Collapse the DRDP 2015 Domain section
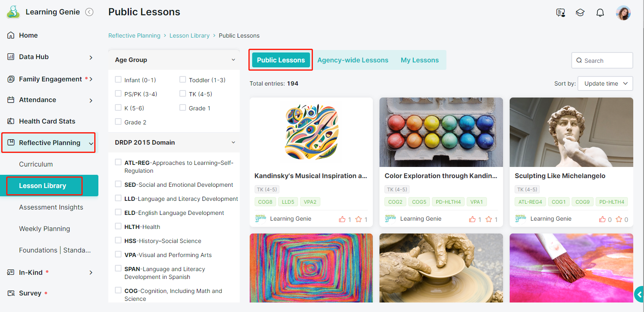 (x=233, y=143)
